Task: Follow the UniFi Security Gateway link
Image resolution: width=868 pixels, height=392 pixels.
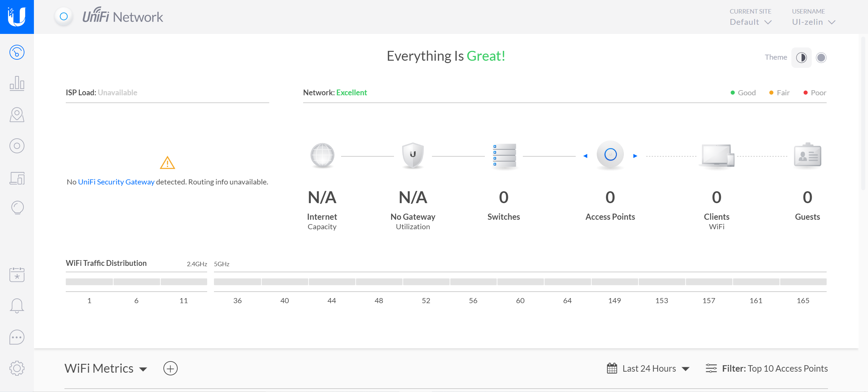Action: pos(116,182)
